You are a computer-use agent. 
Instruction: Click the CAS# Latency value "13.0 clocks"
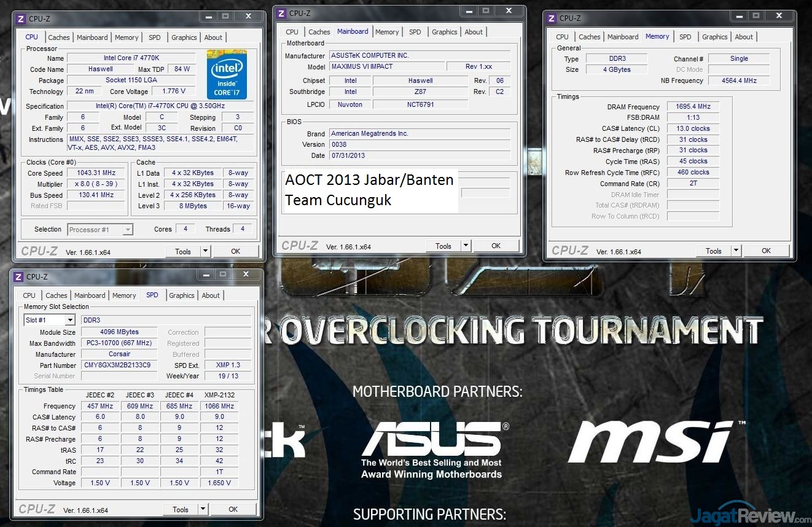click(x=693, y=128)
